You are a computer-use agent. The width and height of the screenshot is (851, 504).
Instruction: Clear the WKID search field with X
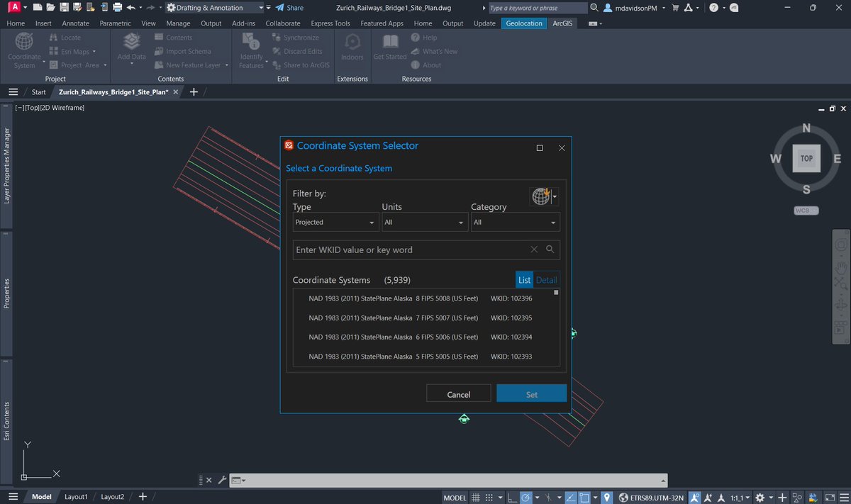[535, 250]
